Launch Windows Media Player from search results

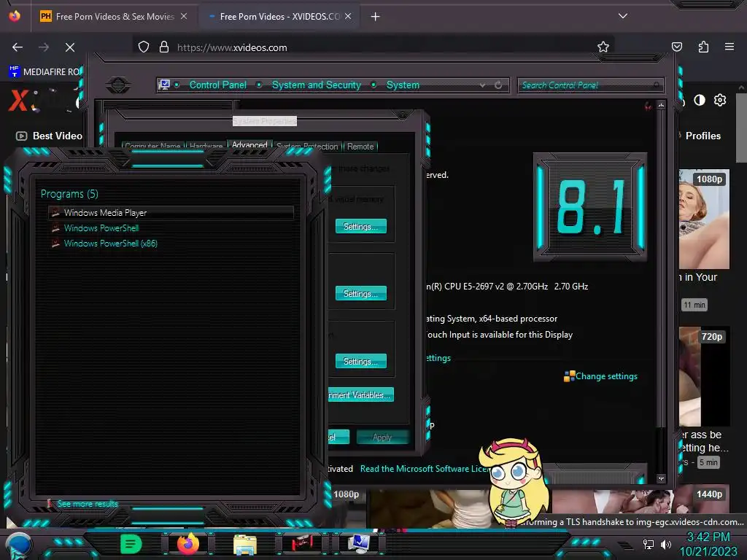click(171, 212)
